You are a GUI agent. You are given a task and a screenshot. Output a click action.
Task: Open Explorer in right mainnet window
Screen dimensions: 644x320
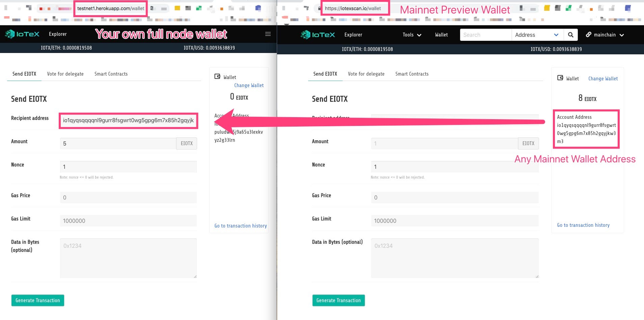point(353,35)
